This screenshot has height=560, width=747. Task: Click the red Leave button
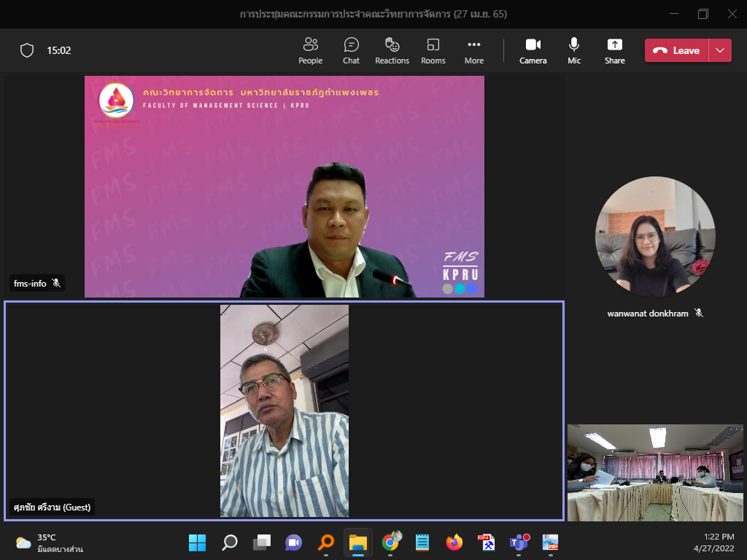[x=677, y=50]
